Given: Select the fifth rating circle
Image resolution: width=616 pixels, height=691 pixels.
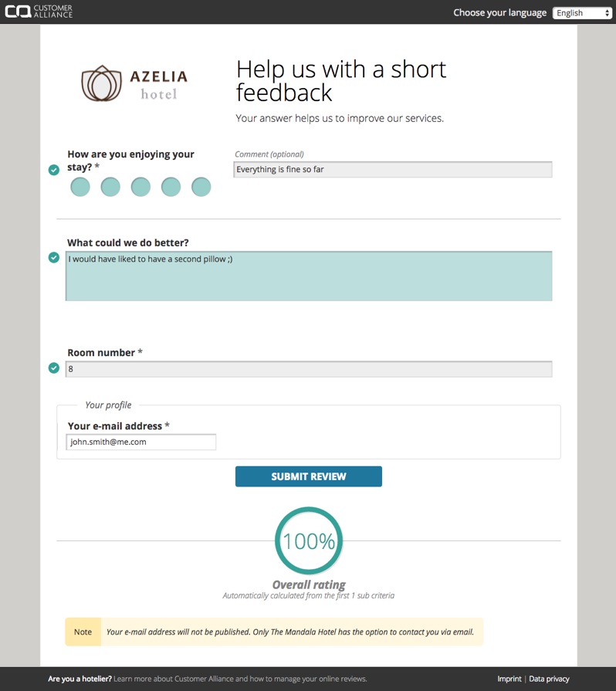Looking at the screenshot, I should click(x=201, y=187).
